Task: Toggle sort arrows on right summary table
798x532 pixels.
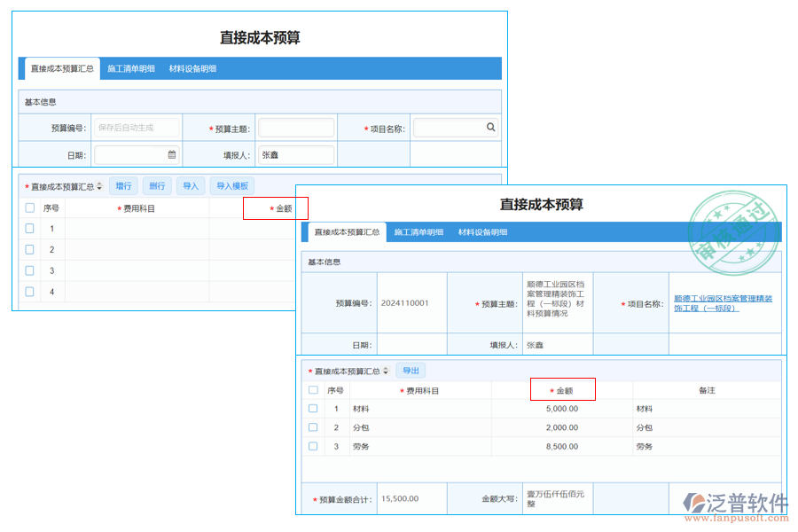Action: [x=387, y=371]
